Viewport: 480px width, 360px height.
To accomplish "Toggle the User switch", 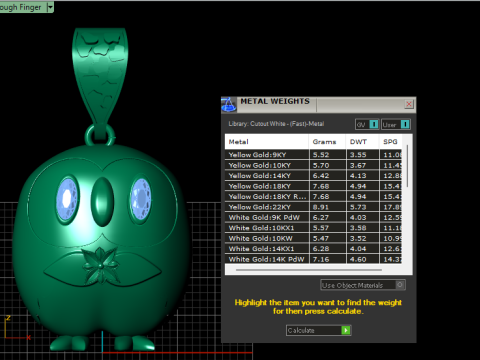I will tap(396, 125).
